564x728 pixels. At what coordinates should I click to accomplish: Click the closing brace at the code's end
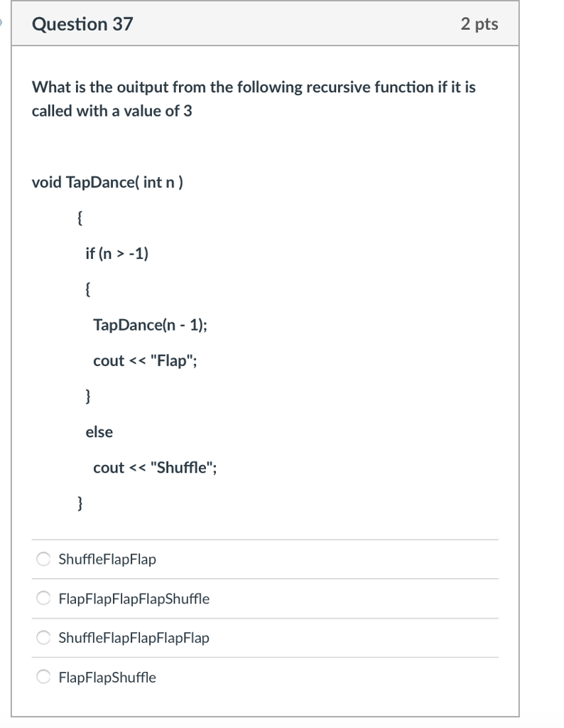tap(80, 503)
